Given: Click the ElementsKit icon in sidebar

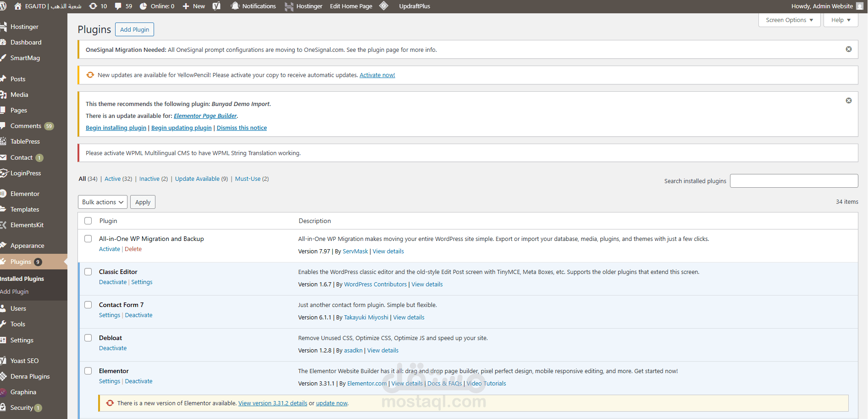Looking at the screenshot, I should click(x=3, y=225).
